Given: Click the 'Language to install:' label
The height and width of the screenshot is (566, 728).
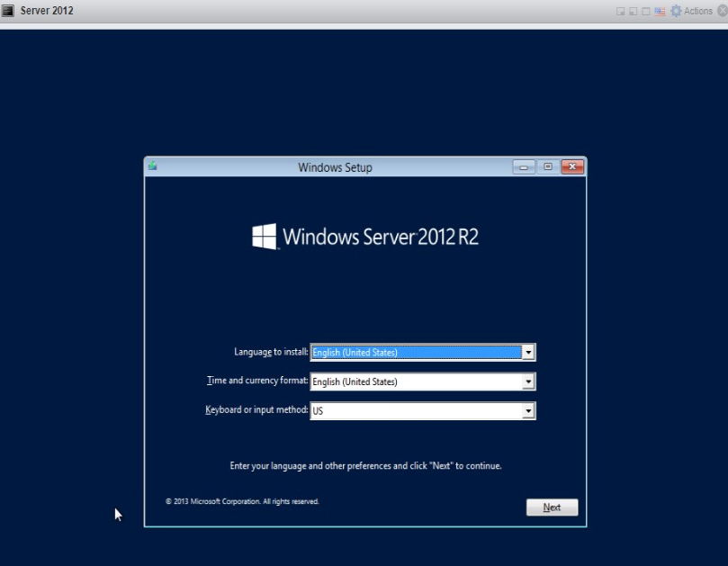Looking at the screenshot, I should [271, 352].
